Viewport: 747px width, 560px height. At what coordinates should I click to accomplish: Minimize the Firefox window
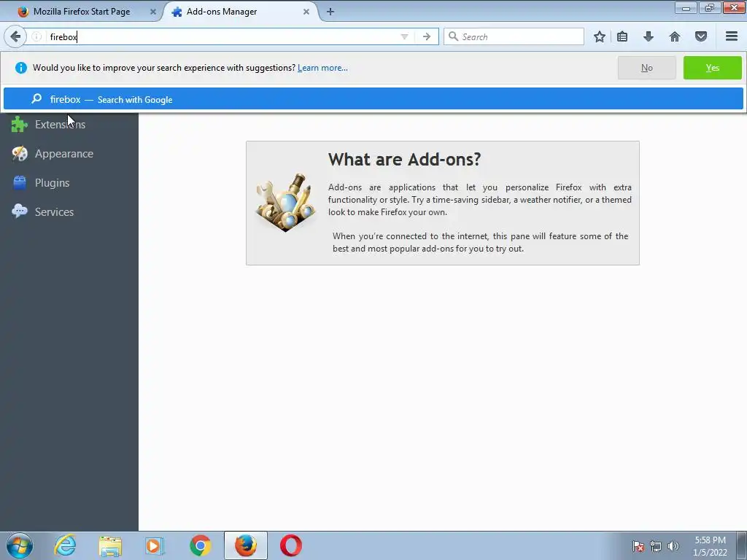686,7
